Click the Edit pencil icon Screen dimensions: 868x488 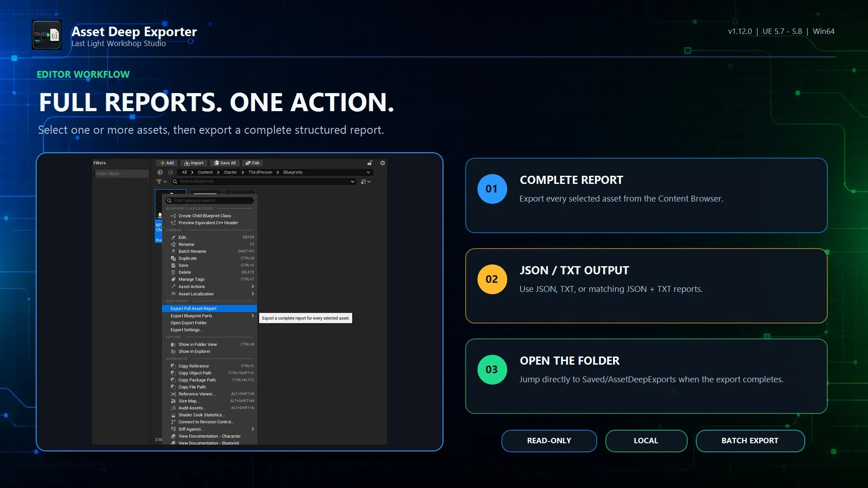(x=173, y=237)
